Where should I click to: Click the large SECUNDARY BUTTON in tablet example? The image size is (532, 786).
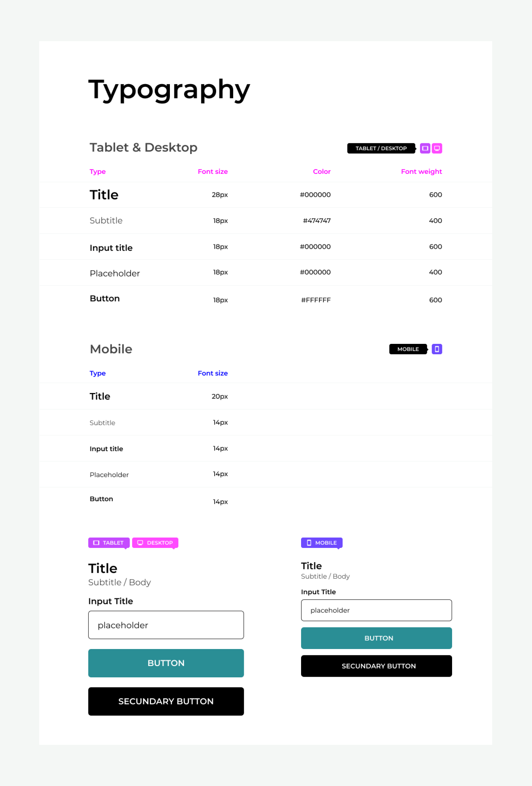point(166,701)
